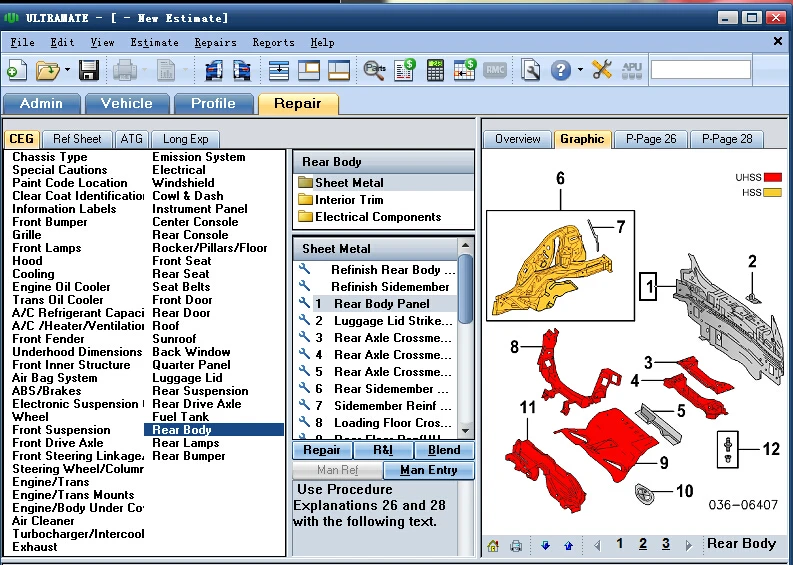
Task: Click the toolbar search input field
Action: [x=700, y=69]
